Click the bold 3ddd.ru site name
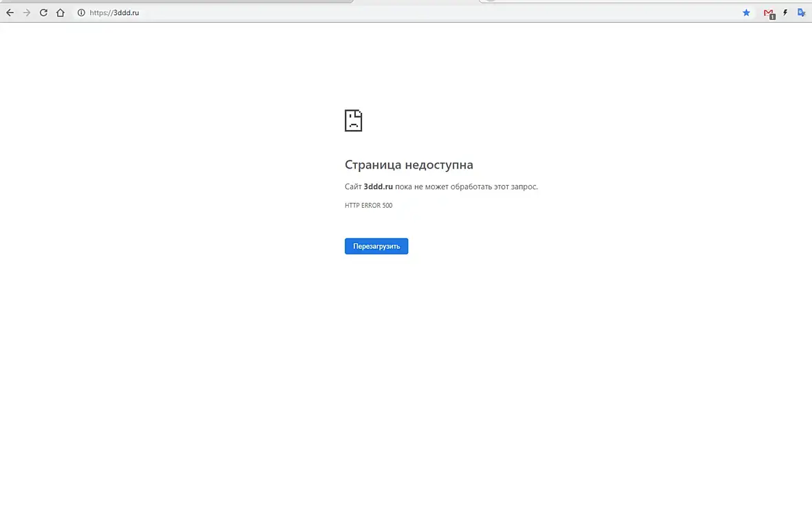The image size is (812, 515). pos(378,186)
